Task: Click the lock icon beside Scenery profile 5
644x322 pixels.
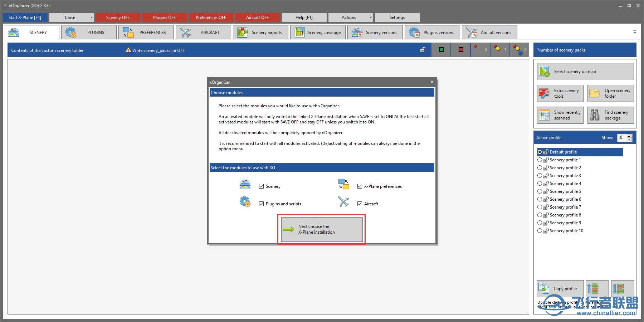Action: [546, 191]
